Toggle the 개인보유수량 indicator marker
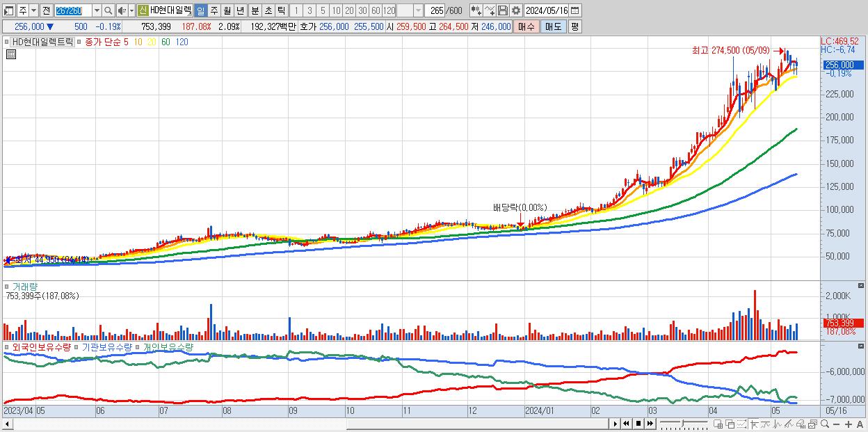 click(138, 346)
